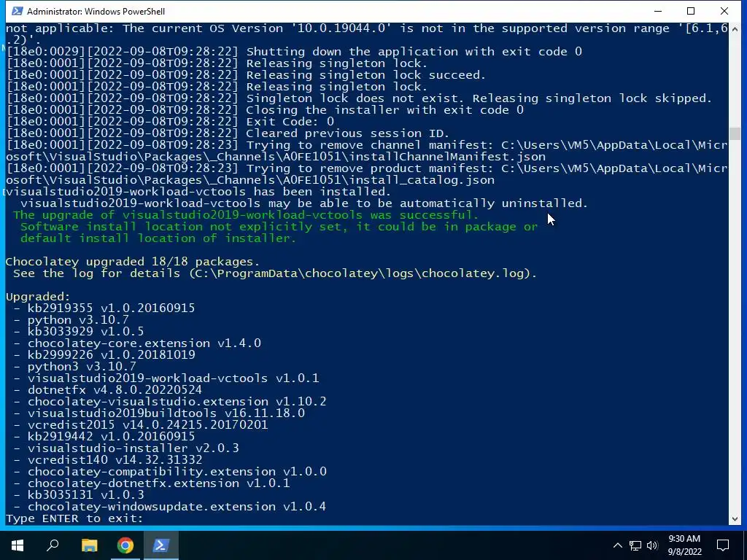747x560 pixels.
Task: Click the 'Type ENTER to exit:' prompt line
Action: (74, 518)
